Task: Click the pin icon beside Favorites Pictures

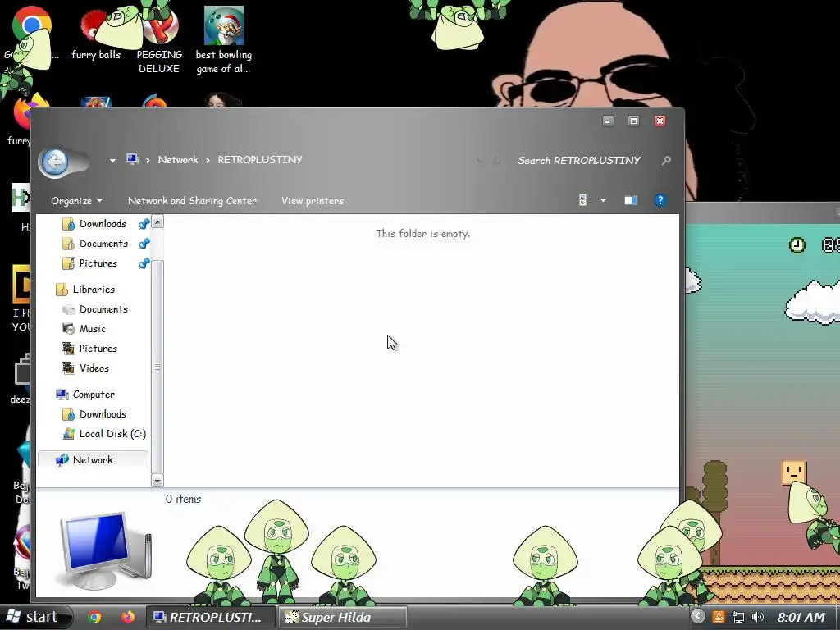Action: [144, 263]
